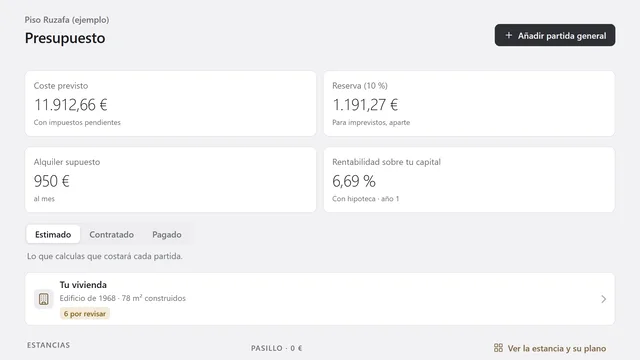The image size is (640, 360).
Task: Click the 6 por revisar badge
Action: [x=85, y=313]
